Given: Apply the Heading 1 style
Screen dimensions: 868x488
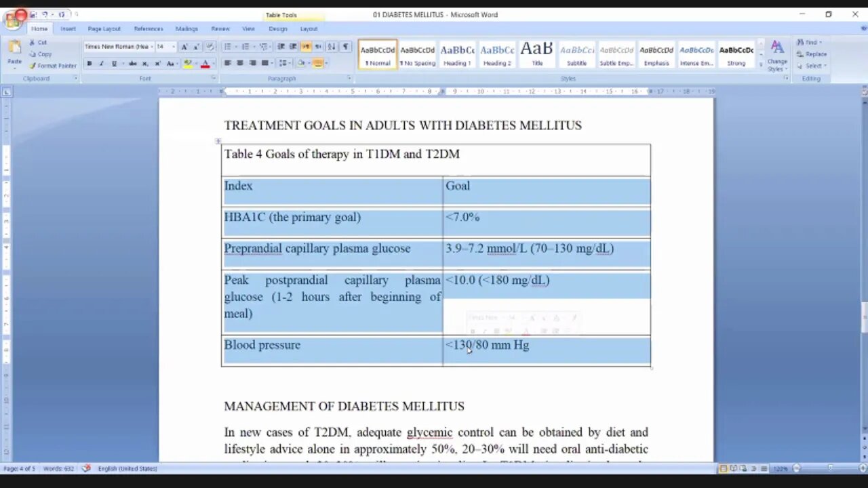Looking at the screenshot, I should 457,55.
